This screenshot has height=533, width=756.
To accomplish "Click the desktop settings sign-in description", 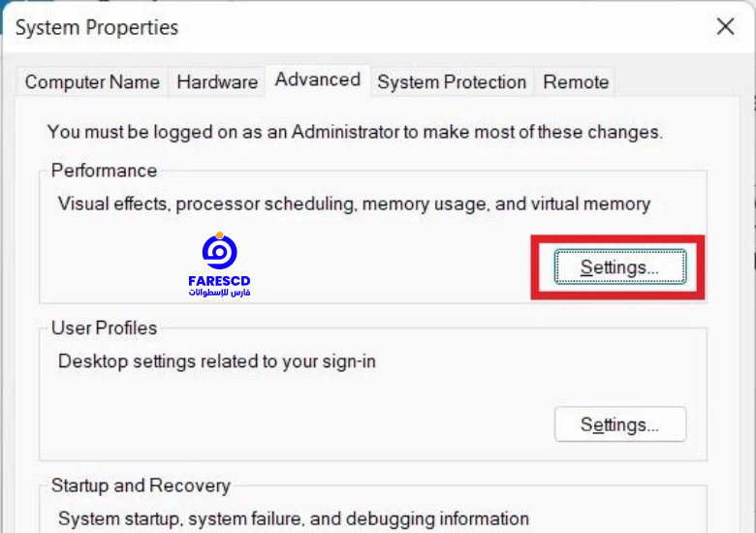I will [217, 361].
